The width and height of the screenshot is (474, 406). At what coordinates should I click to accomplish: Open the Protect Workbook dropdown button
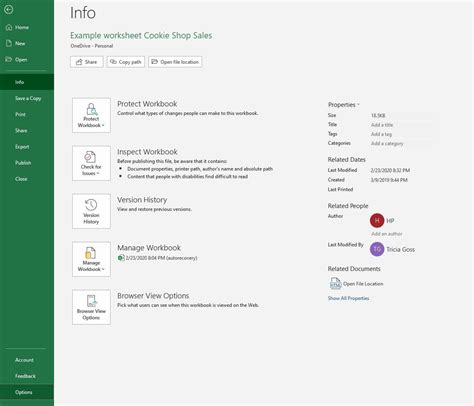pyautogui.click(x=91, y=115)
